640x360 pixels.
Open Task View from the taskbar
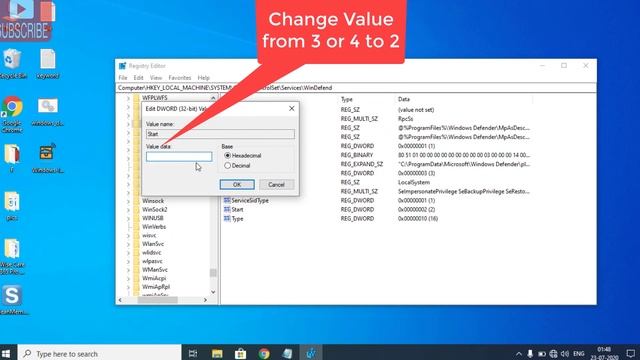tap(193, 353)
